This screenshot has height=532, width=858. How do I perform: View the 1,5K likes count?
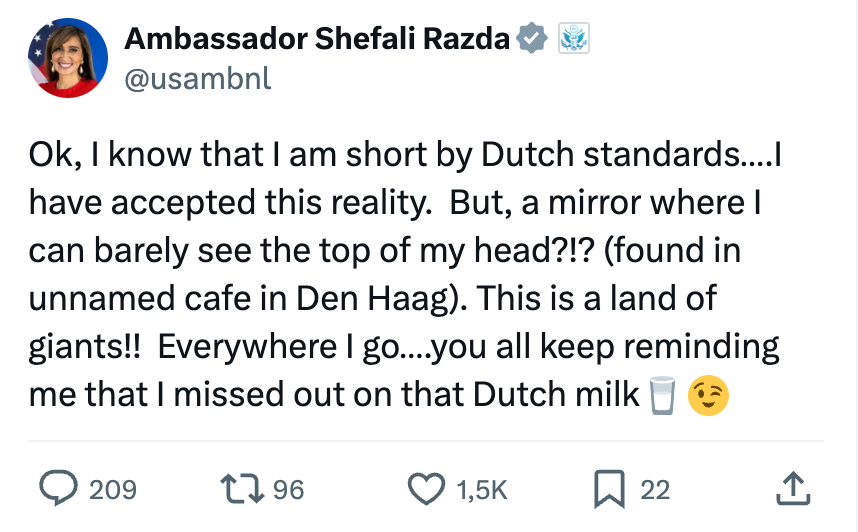pyautogui.click(x=482, y=490)
